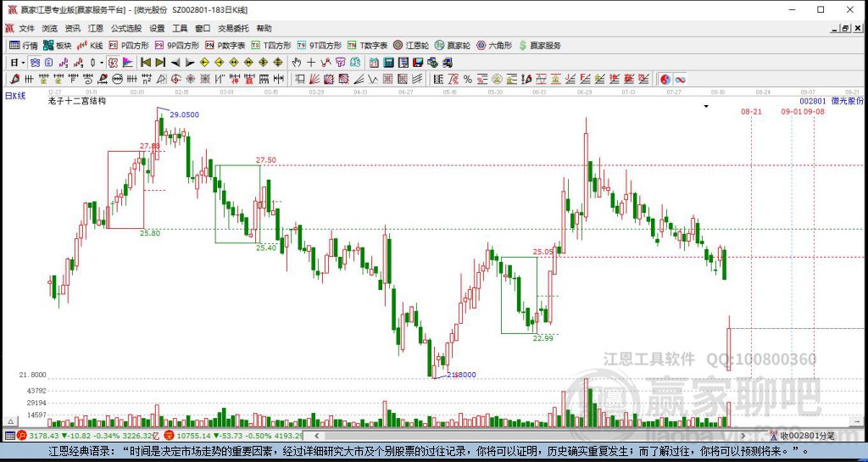Screen dimensions: 868x462
Task: Click the 收002801分笔 status entry
Action: [807, 436]
